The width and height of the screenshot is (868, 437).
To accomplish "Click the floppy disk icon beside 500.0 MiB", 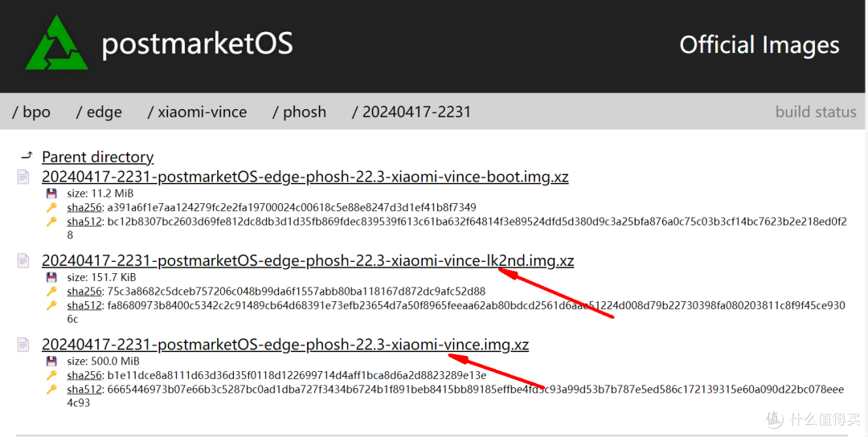I will pos(51,361).
